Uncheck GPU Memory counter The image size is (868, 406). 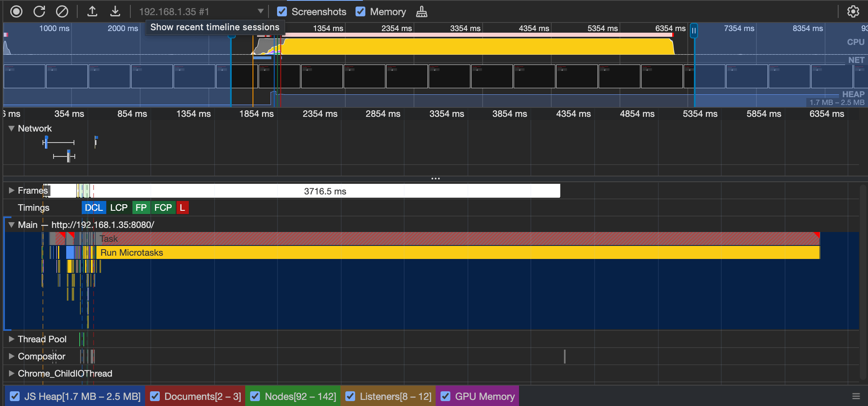point(445,396)
